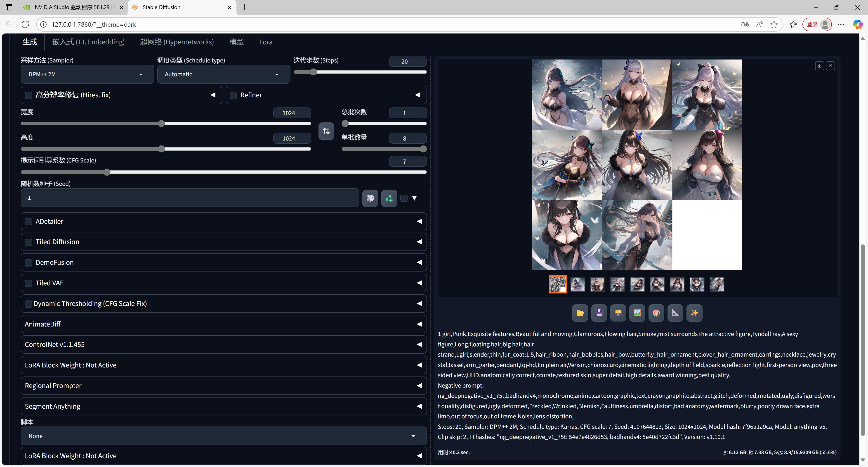Image resolution: width=868 pixels, height=467 pixels.
Task: Open the Schedule type dropdown
Action: (x=223, y=74)
